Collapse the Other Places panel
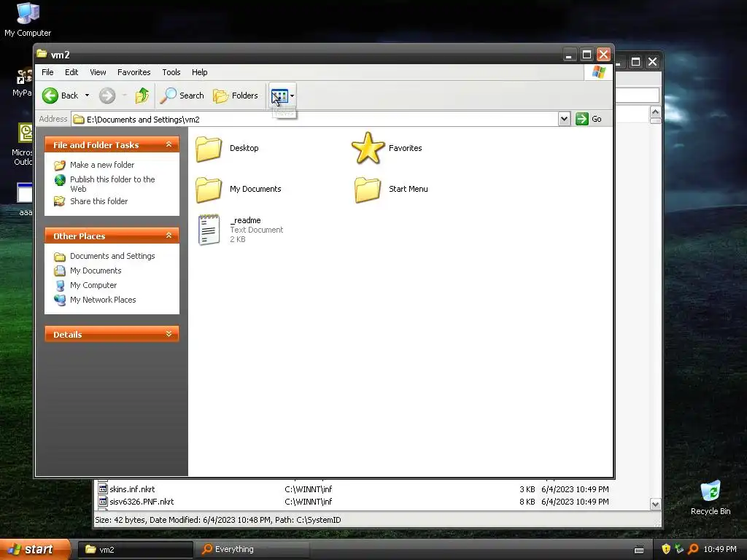The width and height of the screenshot is (747, 560). coord(169,236)
